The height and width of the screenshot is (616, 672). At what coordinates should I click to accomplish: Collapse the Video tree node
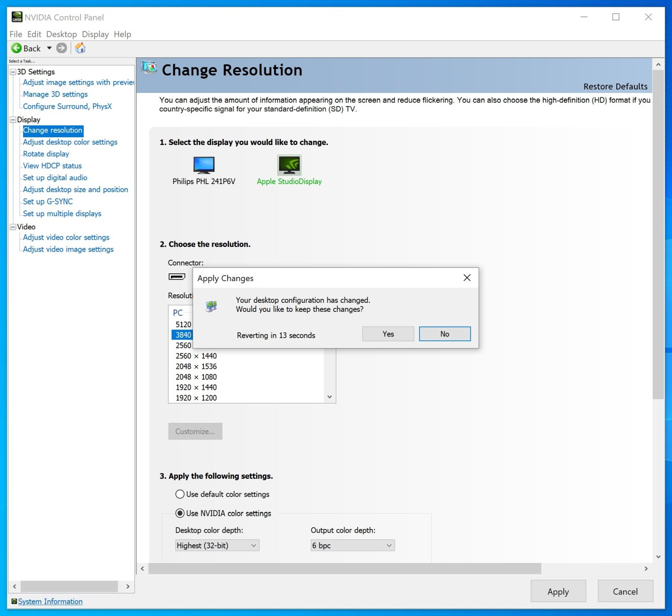[x=13, y=227]
